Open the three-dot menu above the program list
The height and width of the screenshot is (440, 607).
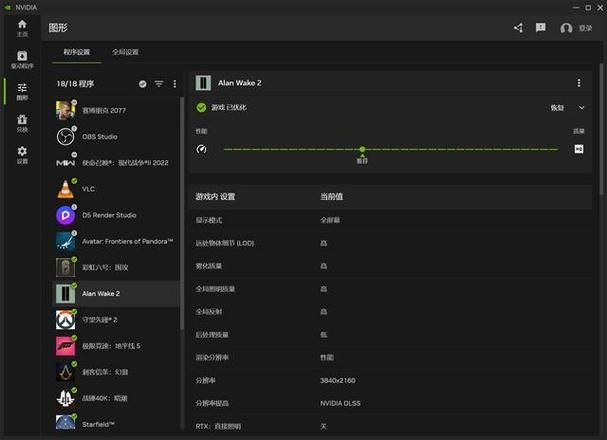pos(175,84)
